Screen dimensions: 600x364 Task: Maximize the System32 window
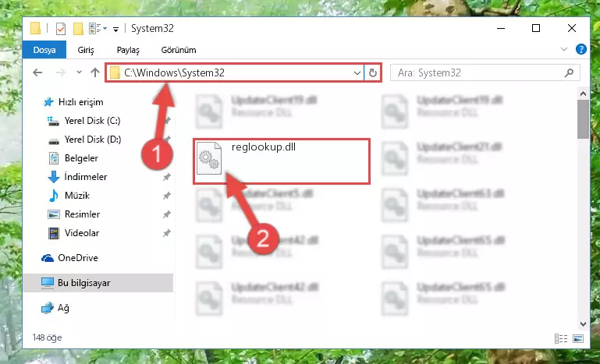pyautogui.click(x=536, y=28)
